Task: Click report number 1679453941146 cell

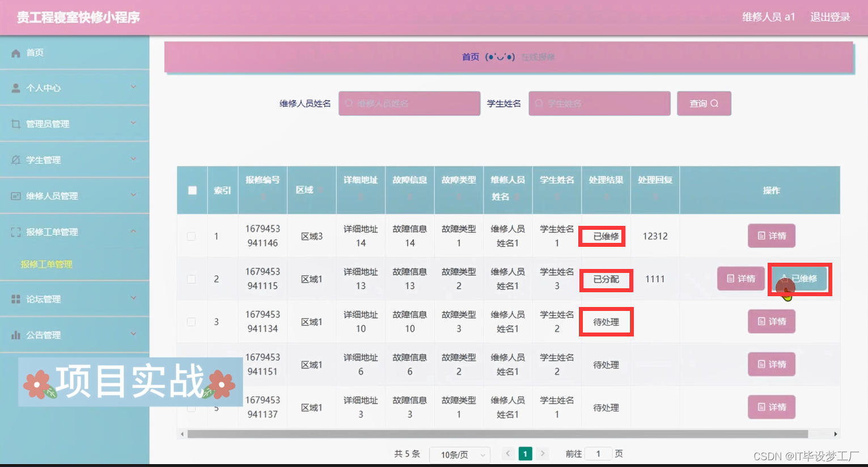Action: click(x=262, y=236)
